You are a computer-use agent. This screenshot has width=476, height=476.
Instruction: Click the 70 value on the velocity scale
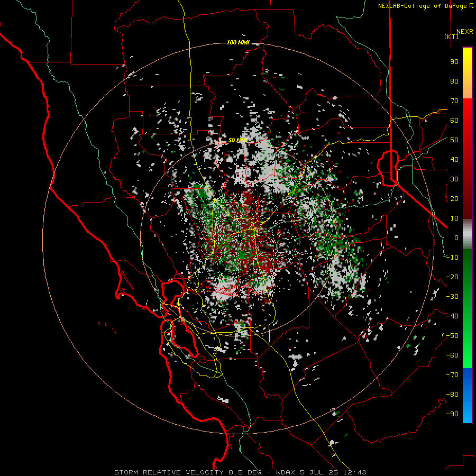454,101
